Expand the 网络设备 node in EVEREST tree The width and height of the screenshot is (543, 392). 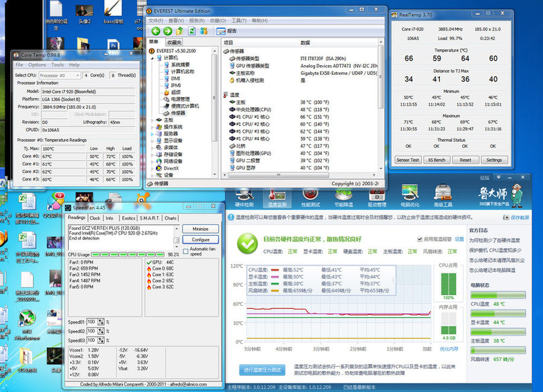pos(152,162)
